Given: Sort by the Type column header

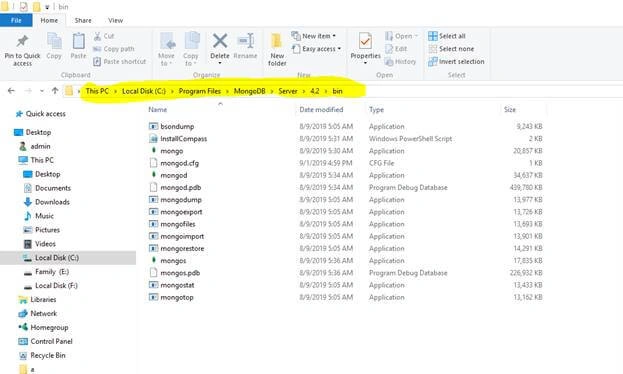Looking at the screenshot, I should coord(376,110).
